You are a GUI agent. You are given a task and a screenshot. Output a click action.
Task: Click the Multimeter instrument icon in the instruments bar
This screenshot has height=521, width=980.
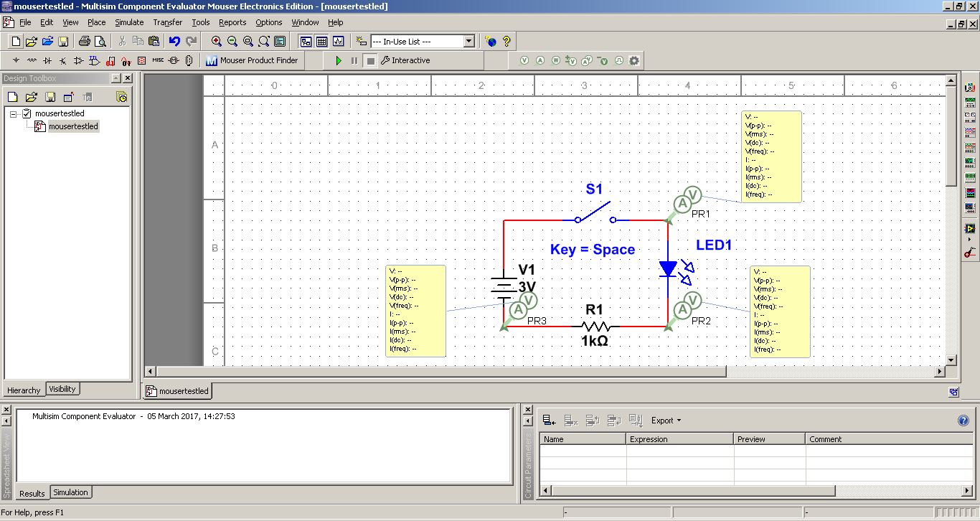(x=970, y=88)
